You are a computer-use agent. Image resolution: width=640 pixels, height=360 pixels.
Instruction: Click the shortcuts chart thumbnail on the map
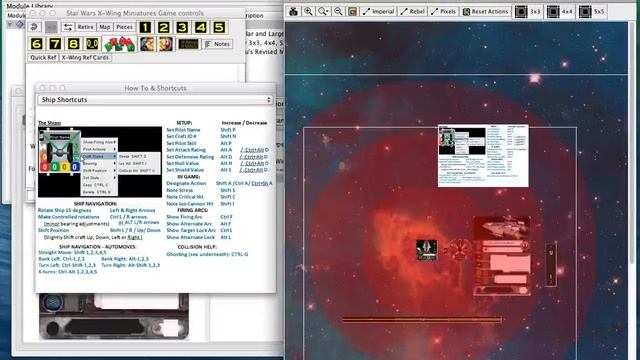[x=483, y=156]
